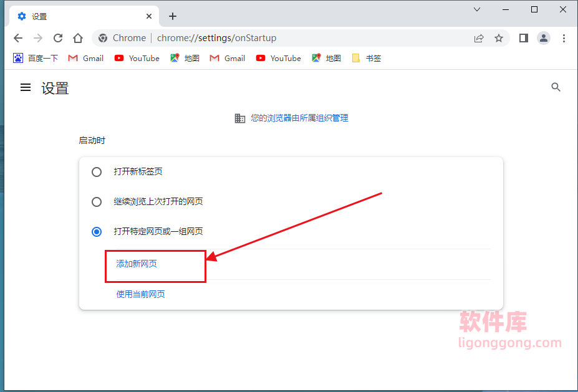This screenshot has height=392, width=578.
Task: Click 使用当前网页 link
Action: coord(141,294)
